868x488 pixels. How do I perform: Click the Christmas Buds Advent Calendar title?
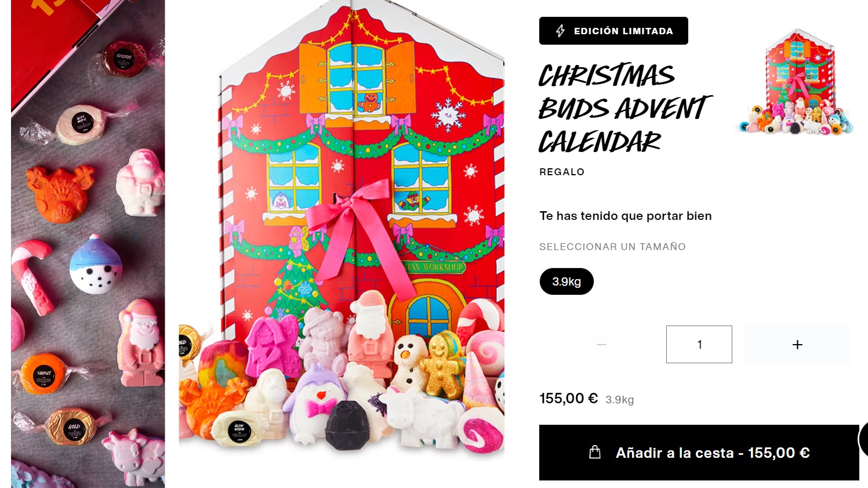pos(624,109)
